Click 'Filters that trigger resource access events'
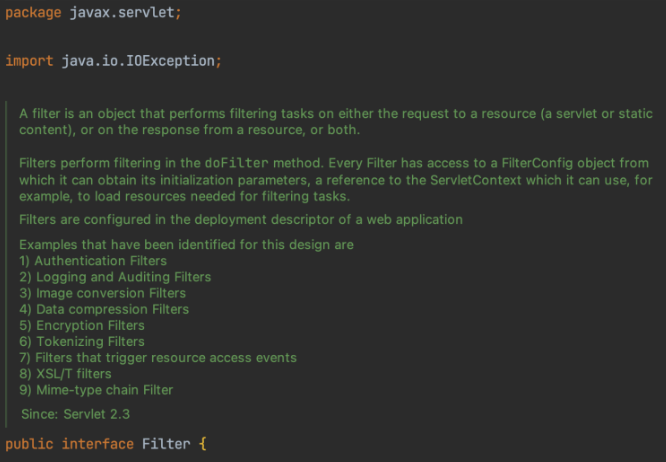666x462 pixels. [x=158, y=357]
